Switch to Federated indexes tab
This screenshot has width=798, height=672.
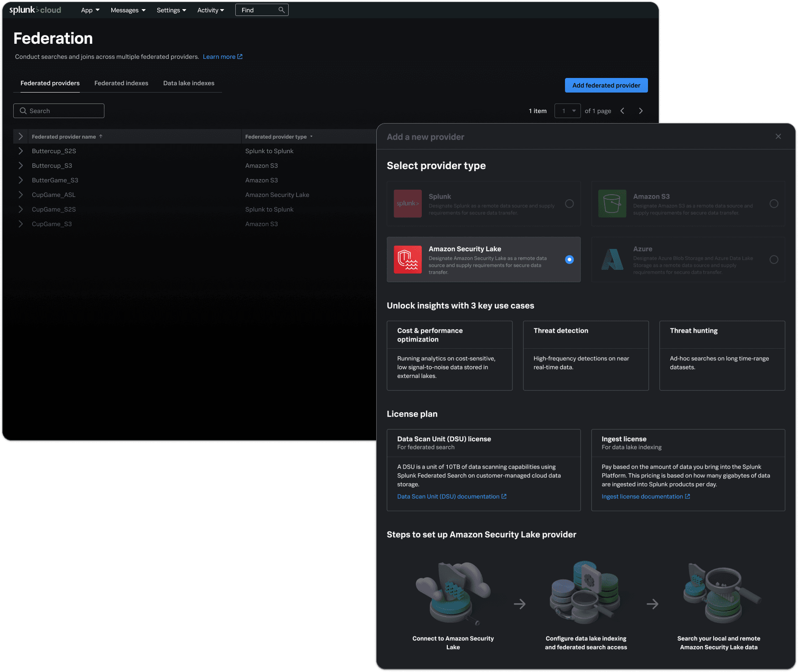(x=121, y=83)
